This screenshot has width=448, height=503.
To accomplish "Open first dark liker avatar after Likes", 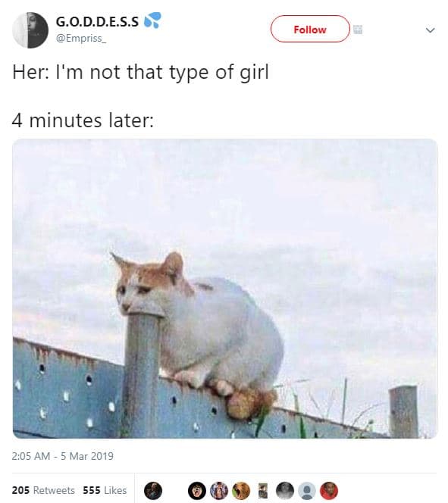I will [x=153, y=490].
